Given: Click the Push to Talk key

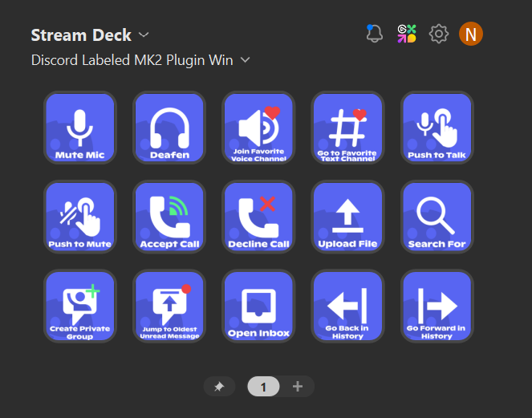Looking at the screenshot, I should coord(437,128).
